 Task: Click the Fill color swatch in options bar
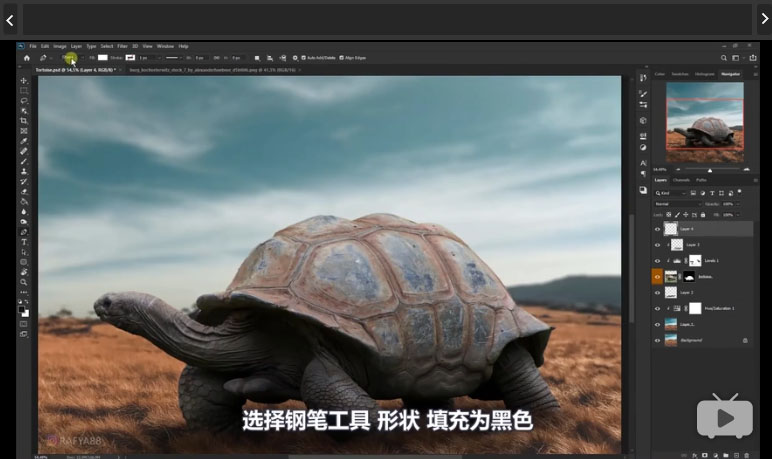click(x=102, y=58)
